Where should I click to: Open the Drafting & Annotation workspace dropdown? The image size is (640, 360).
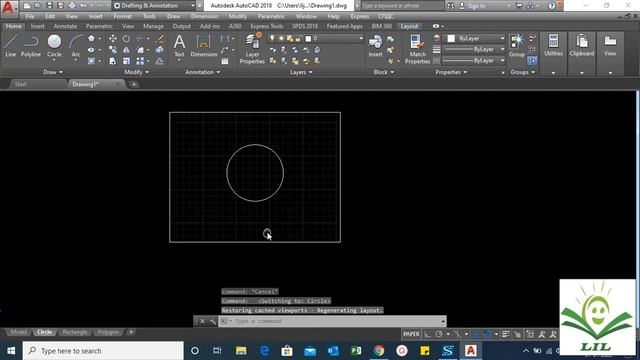pyautogui.click(x=154, y=6)
